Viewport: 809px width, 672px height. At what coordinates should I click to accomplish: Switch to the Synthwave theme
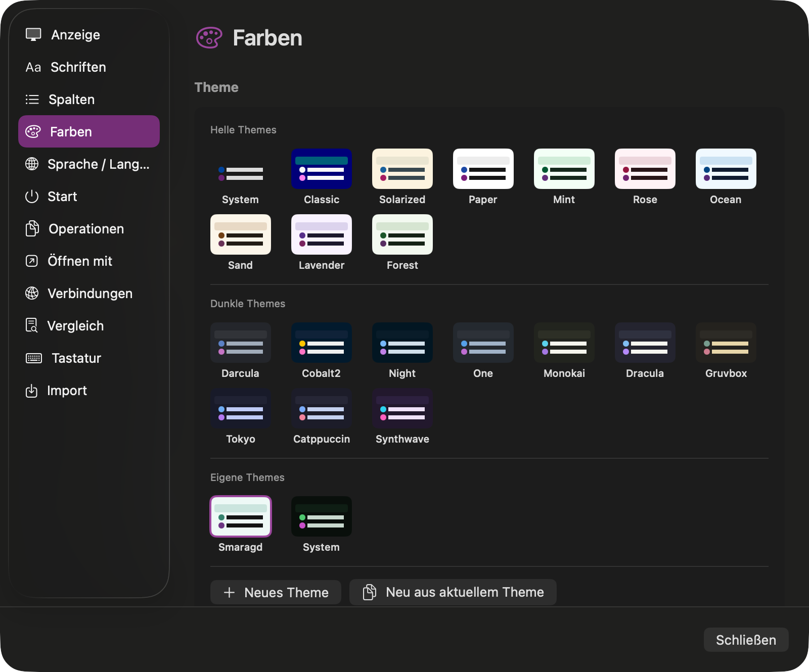click(402, 408)
